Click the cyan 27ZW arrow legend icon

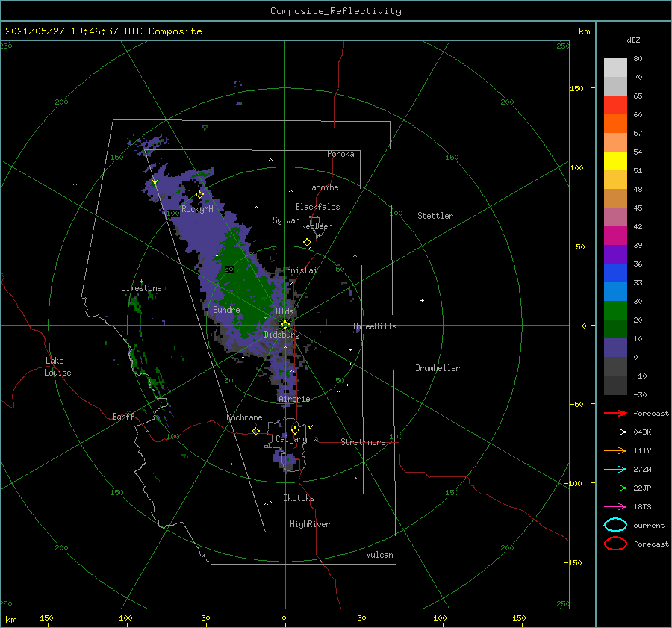tap(615, 470)
